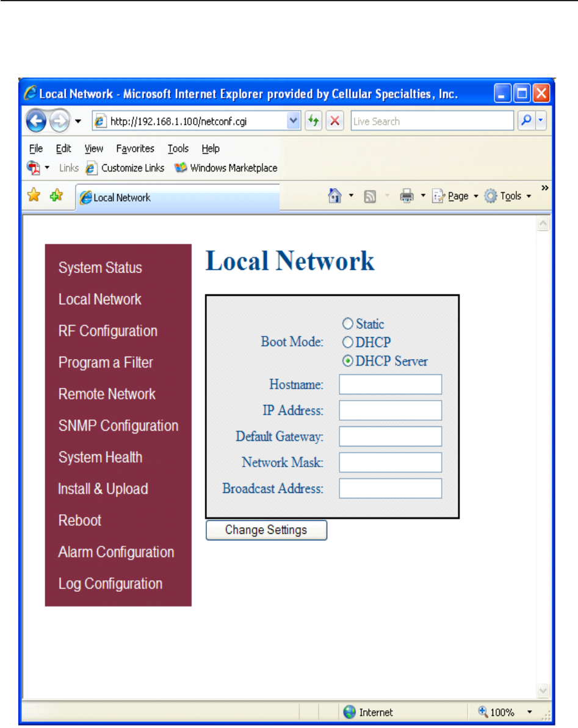Select the Static boot mode radio
Screen dimensions: 578x728
tap(347, 323)
